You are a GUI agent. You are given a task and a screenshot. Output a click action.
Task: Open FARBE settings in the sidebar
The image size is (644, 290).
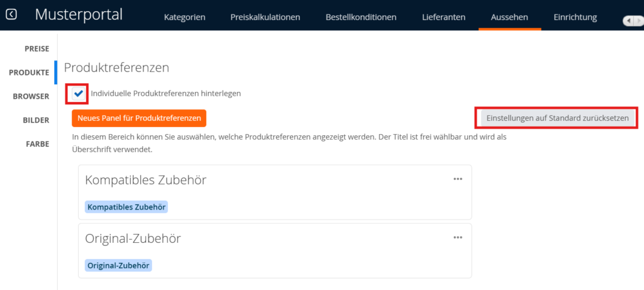(37, 143)
